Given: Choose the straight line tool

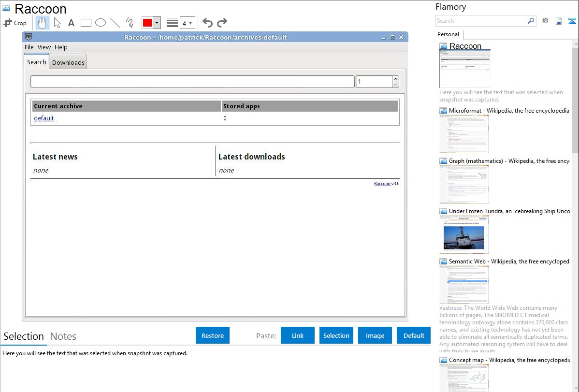Looking at the screenshot, I should click(115, 23).
